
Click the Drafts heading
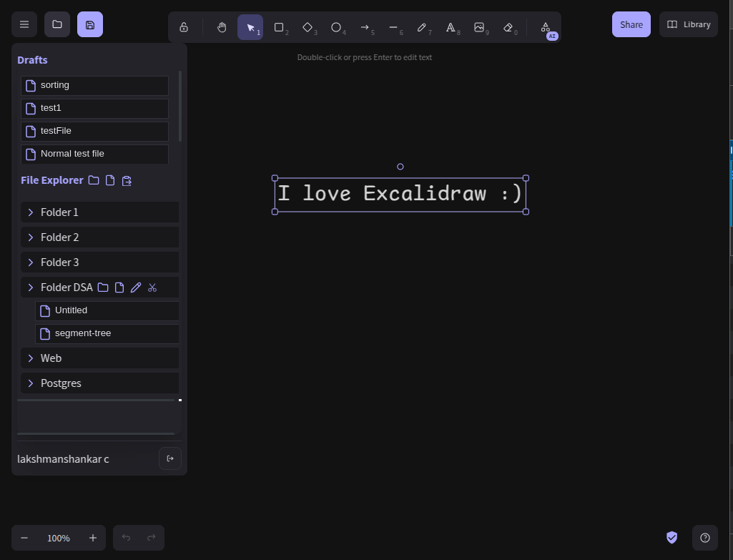tap(32, 60)
